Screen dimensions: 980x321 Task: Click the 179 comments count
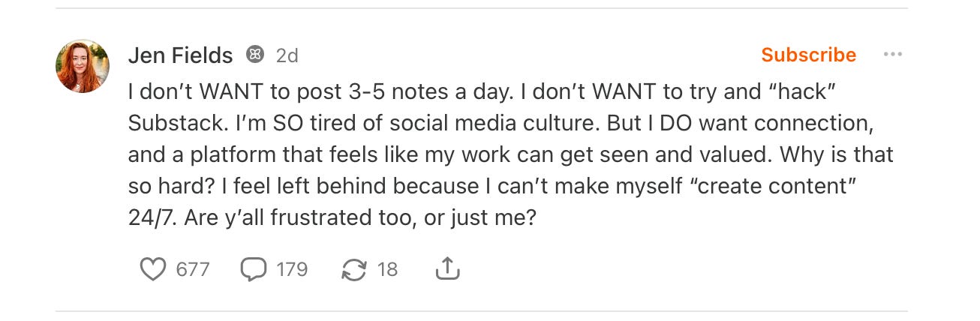point(292,269)
